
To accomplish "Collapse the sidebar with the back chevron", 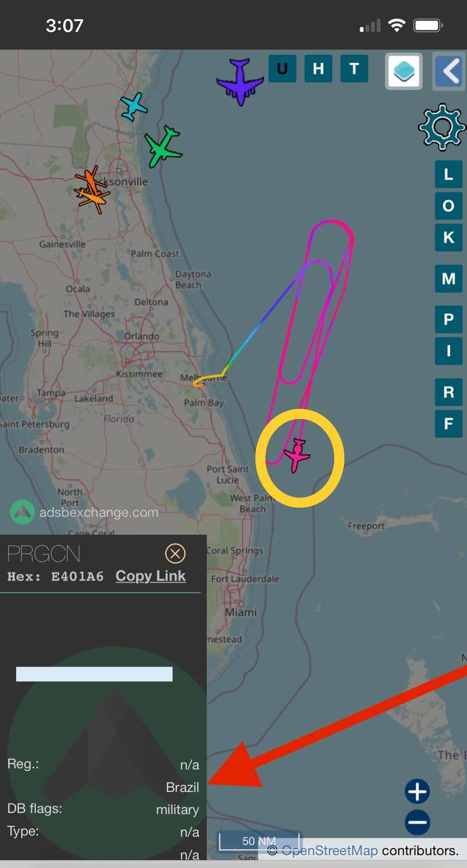I will coord(449,71).
